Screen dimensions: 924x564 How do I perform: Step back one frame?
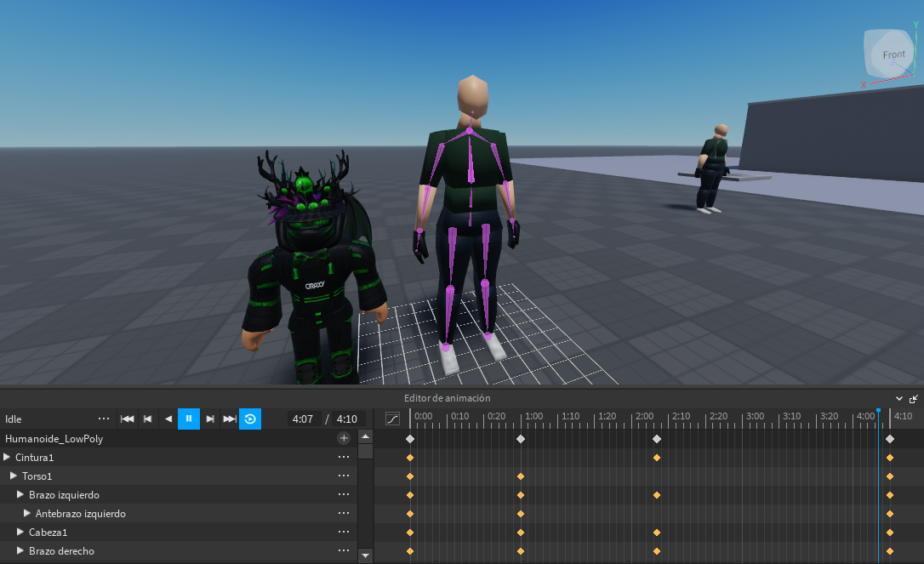[168, 419]
